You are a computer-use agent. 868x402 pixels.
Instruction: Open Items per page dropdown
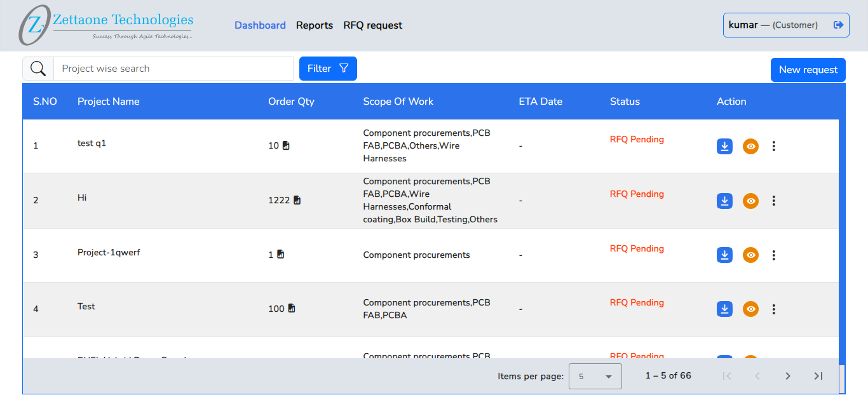[595, 377]
